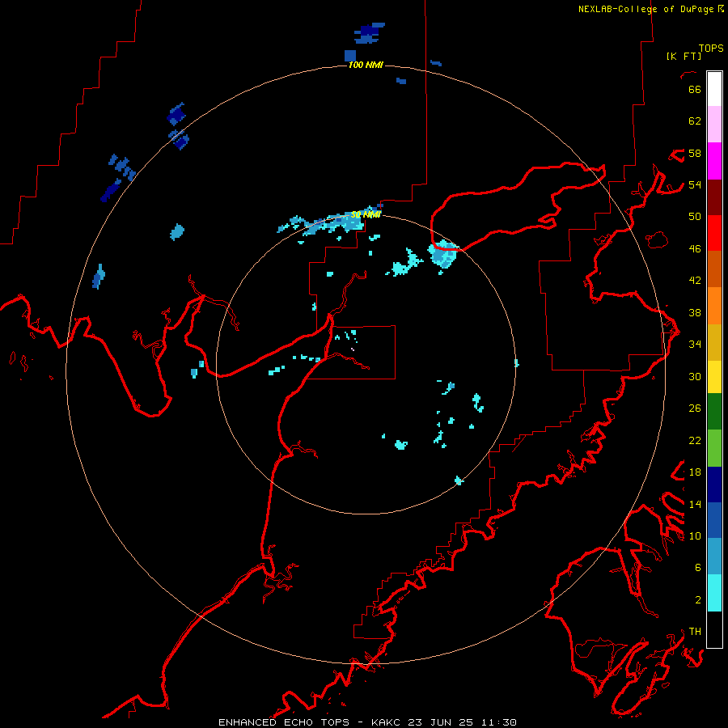728x728 pixels.
Task: Click the navy blue legend segment
Action: [714, 485]
